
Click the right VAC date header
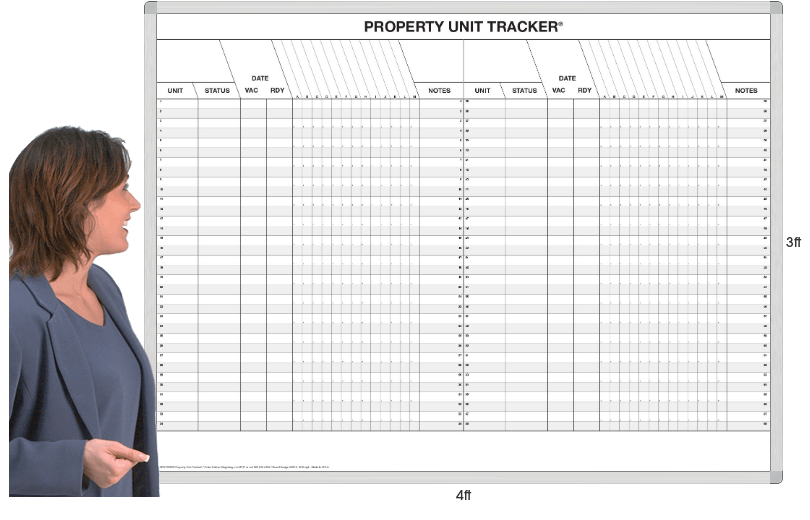[x=559, y=91]
